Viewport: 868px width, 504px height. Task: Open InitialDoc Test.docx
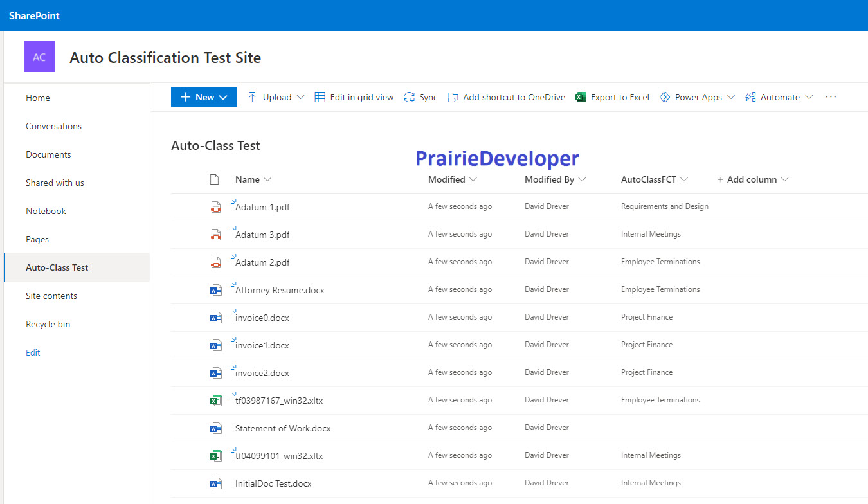(273, 483)
